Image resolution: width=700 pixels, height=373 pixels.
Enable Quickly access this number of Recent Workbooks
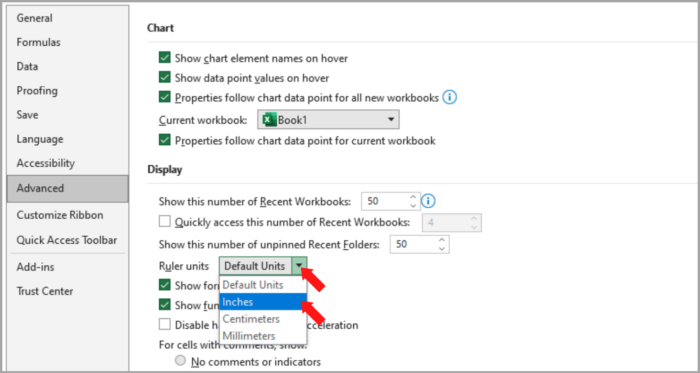[165, 221]
